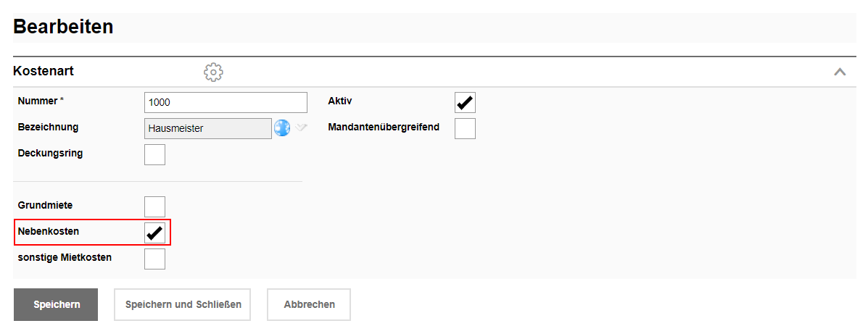Click the Bearbeiten page title

[63, 27]
